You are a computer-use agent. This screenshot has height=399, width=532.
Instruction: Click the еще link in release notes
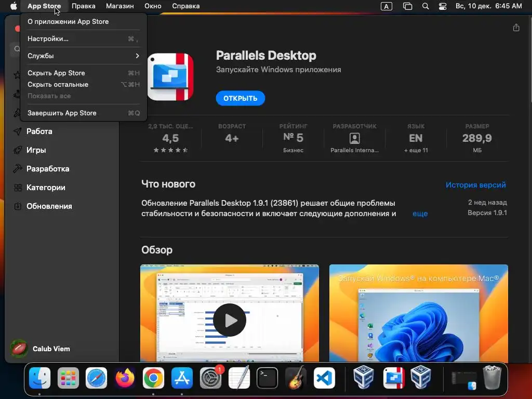pos(420,214)
